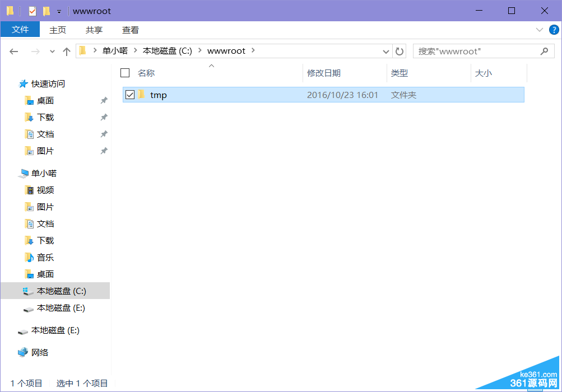562x392 pixels.
Task: Click the 2016/10/23 16:01 date cell
Action: point(343,95)
